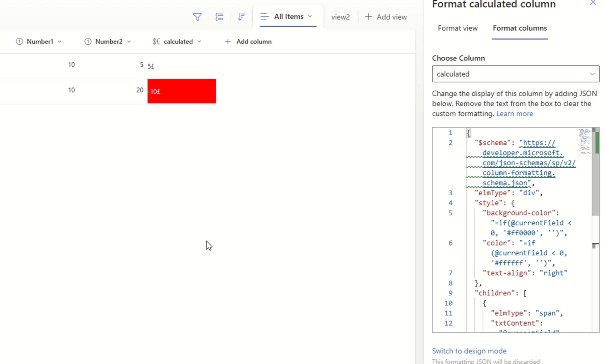Click the All Items view lines icon

click(265, 17)
